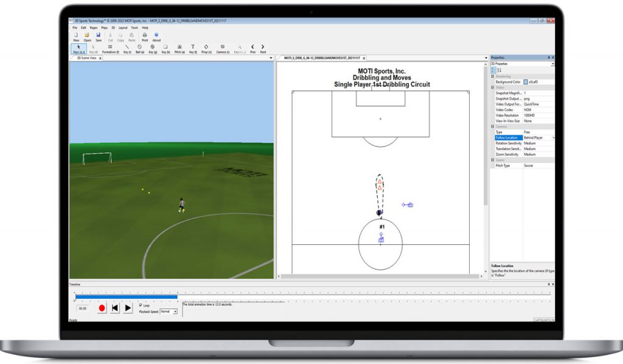Viewport: 623px width, 364px height.
Task: Open the Edit menu
Action: click(x=83, y=28)
